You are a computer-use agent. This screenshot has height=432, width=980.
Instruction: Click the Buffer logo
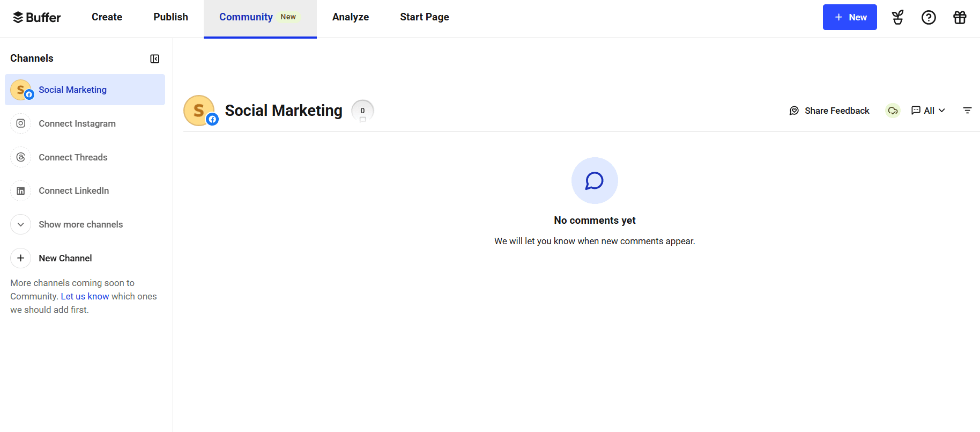36,18
